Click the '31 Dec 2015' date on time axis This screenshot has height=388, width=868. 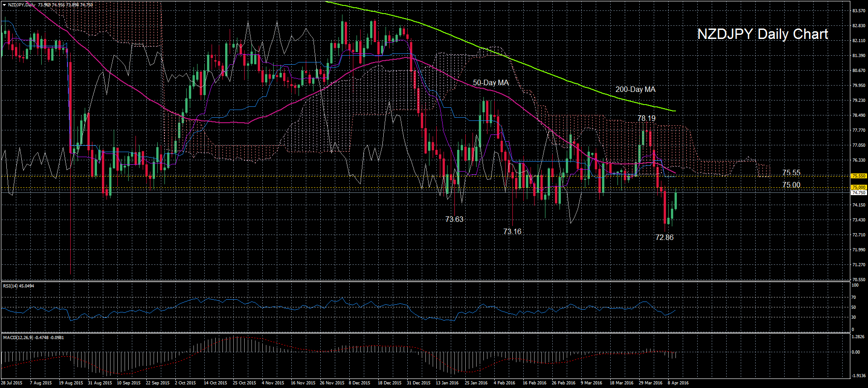click(419, 383)
